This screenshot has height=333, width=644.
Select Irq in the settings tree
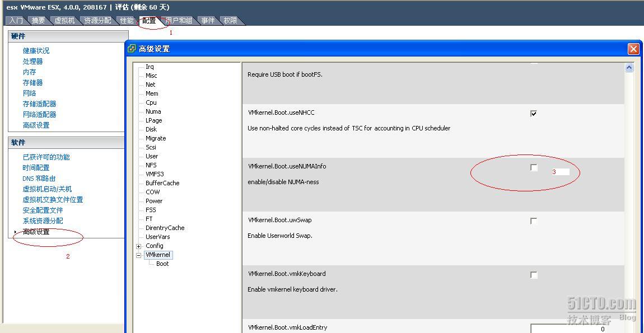click(150, 67)
